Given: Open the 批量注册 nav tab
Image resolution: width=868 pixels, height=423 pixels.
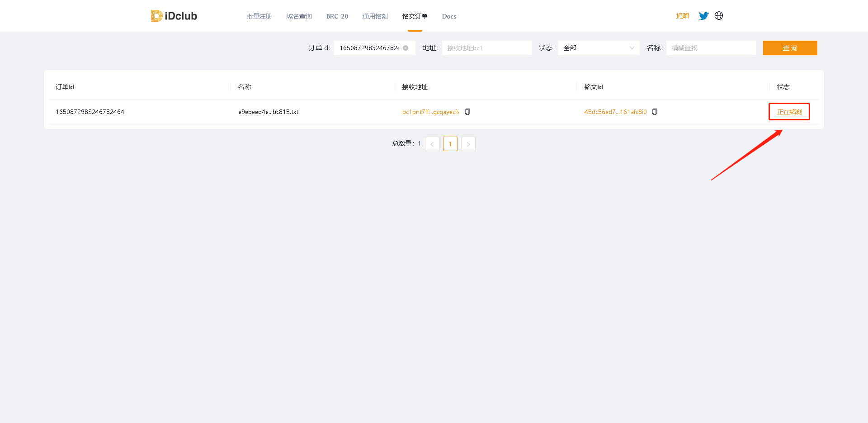Looking at the screenshot, I should [259, 16].
